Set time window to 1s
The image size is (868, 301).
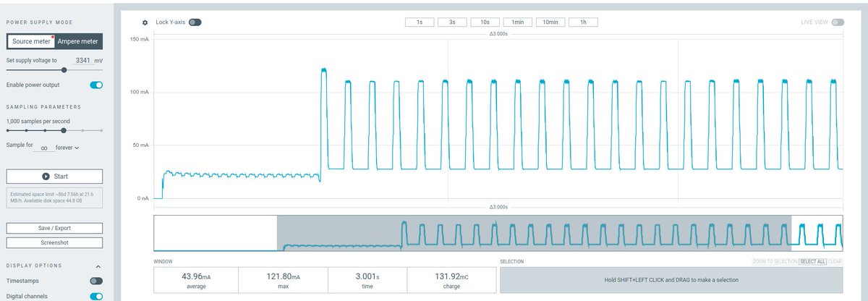(x=420, y=22)
